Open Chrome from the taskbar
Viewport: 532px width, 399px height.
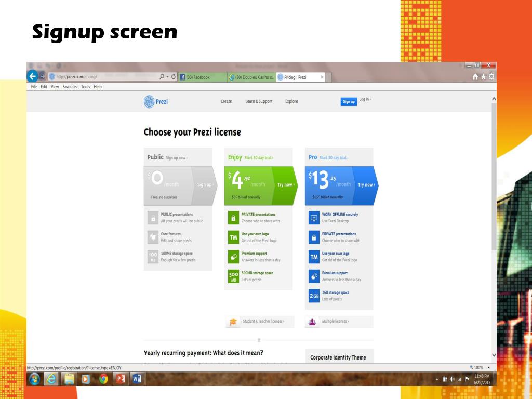(x=103, y=379)
